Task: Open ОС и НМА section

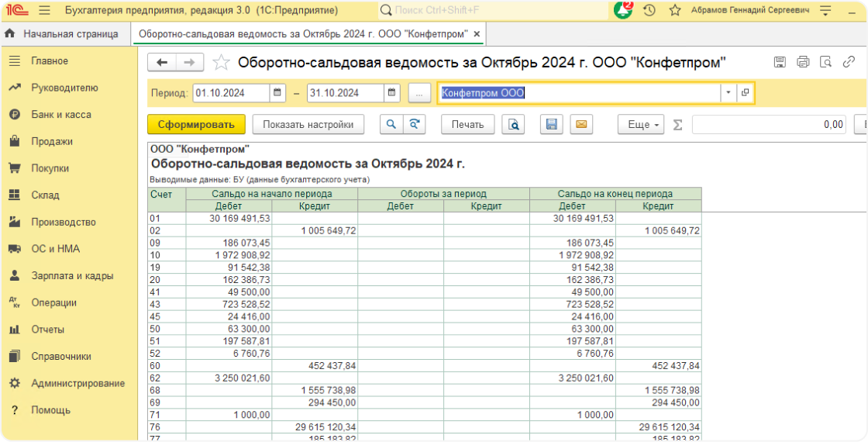Action: pyautogui.click(x=69, y=249)
